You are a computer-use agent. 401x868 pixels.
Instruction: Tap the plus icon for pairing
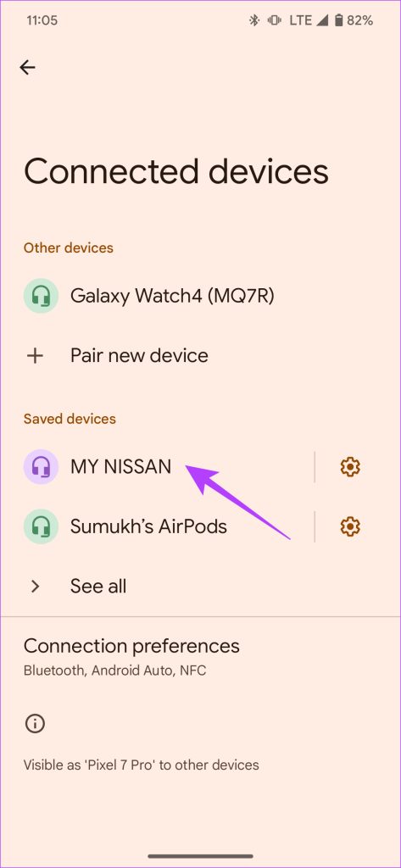(35, 355)
